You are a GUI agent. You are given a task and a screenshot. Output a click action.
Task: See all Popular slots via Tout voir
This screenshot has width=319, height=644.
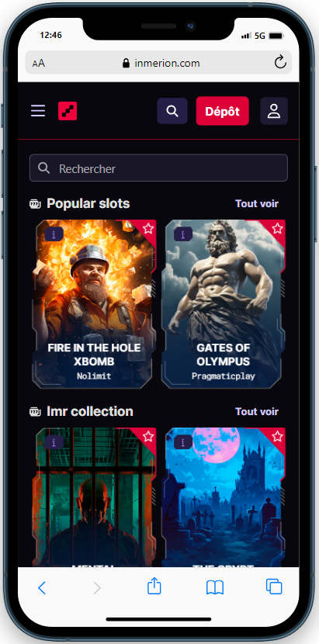tap(256, 203)
